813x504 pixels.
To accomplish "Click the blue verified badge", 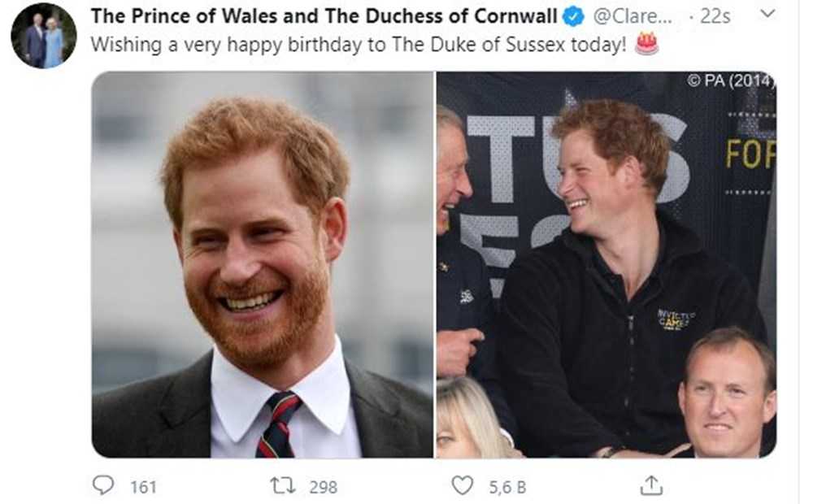I will click(x=574, y=16).
